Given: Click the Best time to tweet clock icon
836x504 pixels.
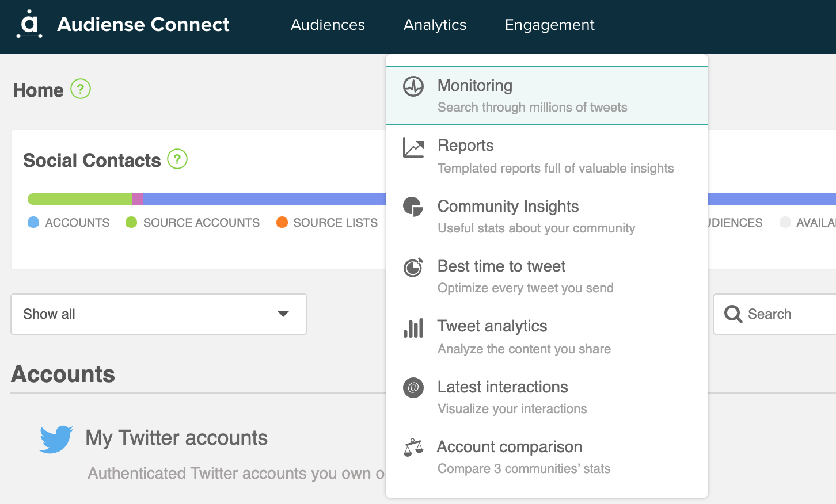Looking at the screenshot, I should (413, 267).
